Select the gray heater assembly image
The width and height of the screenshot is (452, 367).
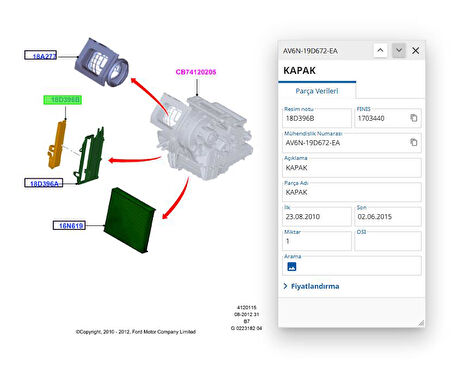(202, 137)
